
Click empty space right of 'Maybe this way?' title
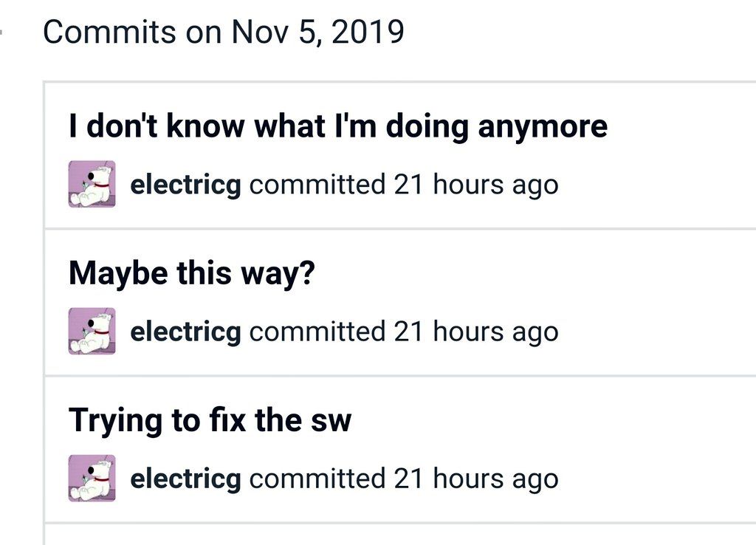(x=532, y=274)
